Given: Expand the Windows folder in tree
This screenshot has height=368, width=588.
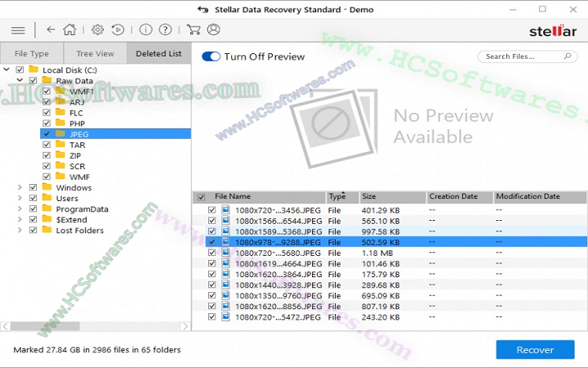Looking at the screenshot, I should [20, 187].
